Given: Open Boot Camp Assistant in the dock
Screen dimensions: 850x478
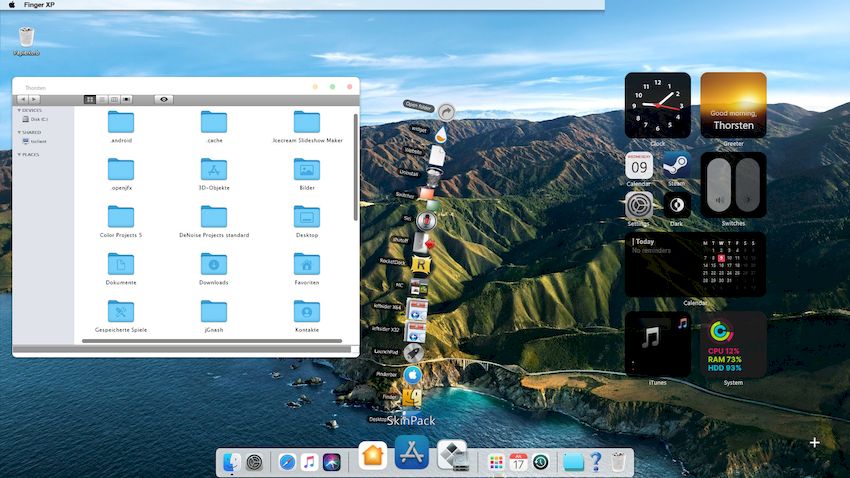Looking at the screenshot, I should [x=452, y=455].
